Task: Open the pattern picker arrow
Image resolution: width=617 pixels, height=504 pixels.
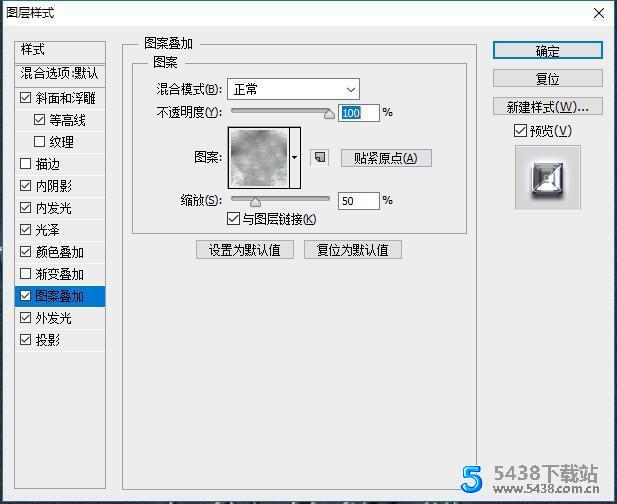Action: pyautogui.click(x=295, y=158)
